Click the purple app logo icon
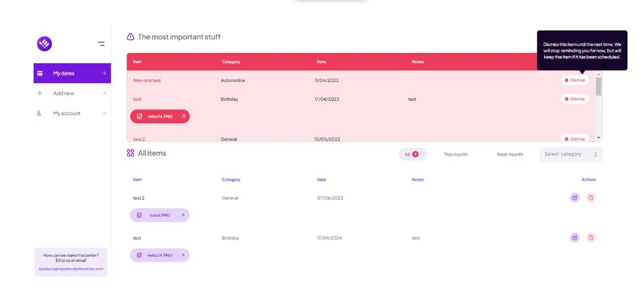 tap(44, 44)
